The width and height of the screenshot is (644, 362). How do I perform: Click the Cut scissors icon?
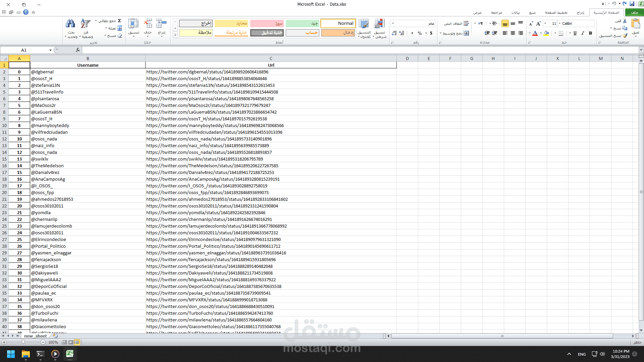pyautogui.click(x=625, y=21)
